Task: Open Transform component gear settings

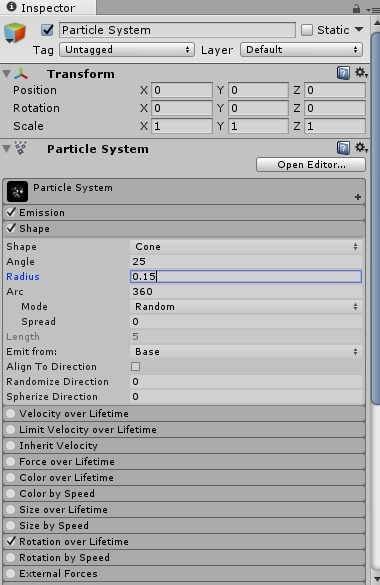Action: [361, 72]
